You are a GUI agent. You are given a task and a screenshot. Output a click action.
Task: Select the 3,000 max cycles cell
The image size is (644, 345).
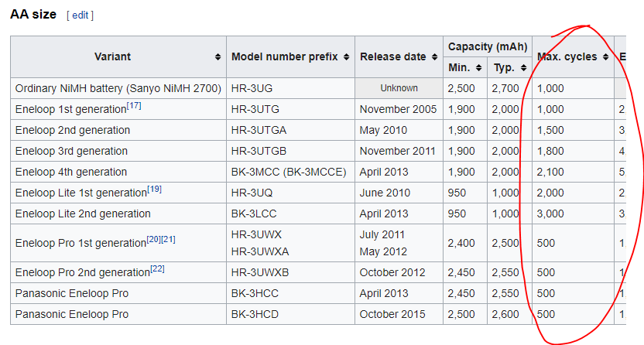pyautogui.click(x=573, y=213)
